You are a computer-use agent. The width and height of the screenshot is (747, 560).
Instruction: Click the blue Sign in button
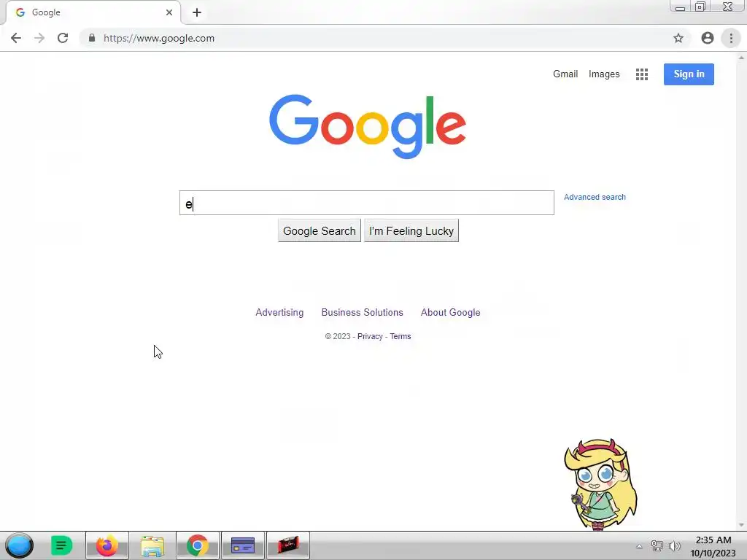[689, 74]
